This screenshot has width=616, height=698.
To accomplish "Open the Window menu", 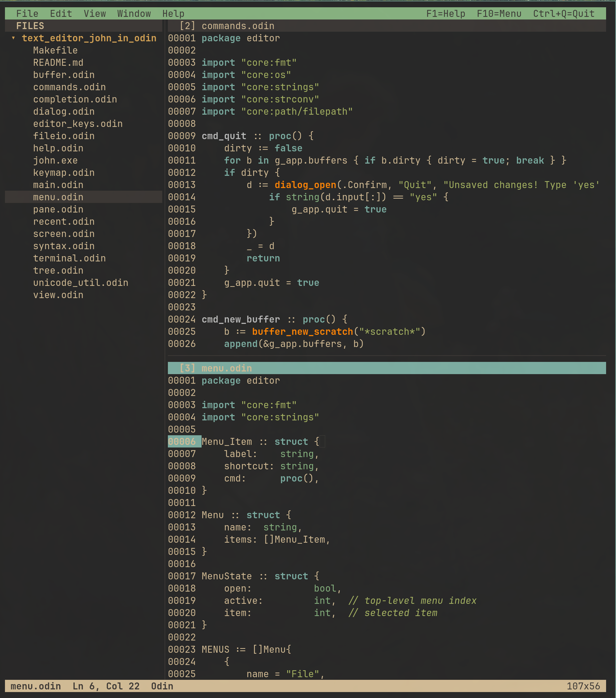I will point(134,14).
